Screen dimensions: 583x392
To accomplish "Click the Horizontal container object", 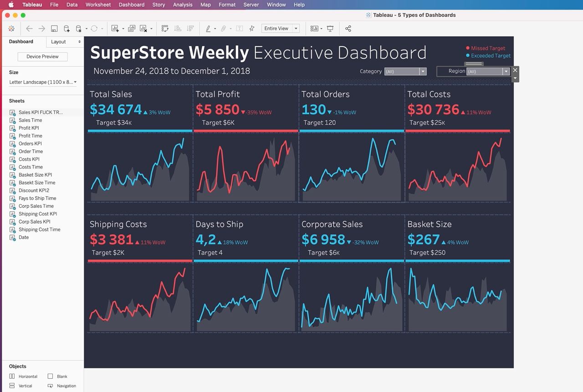I will click(x=23, y=377).
